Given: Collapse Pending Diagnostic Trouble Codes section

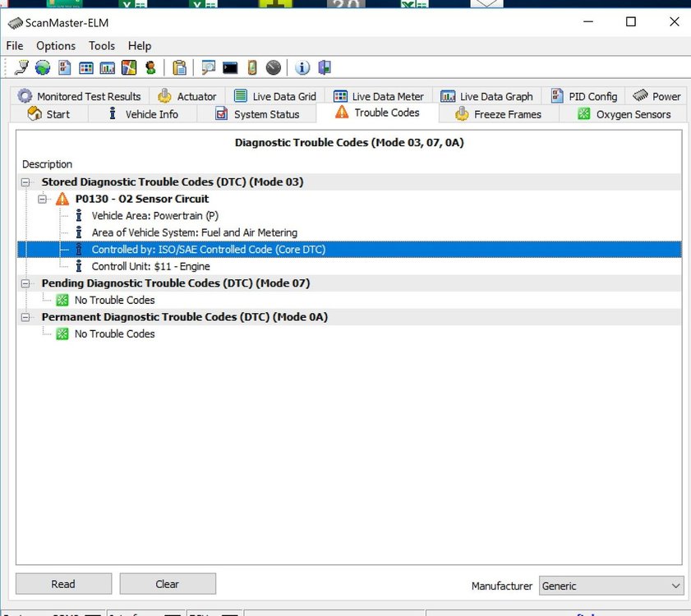Looking at the screenshot, I should tap(25, 283).
